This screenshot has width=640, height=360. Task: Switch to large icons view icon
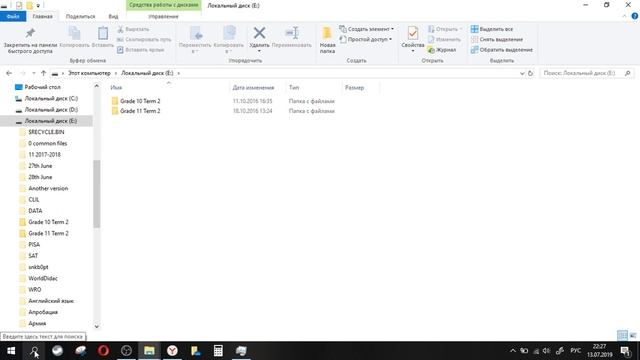[633, 336]
